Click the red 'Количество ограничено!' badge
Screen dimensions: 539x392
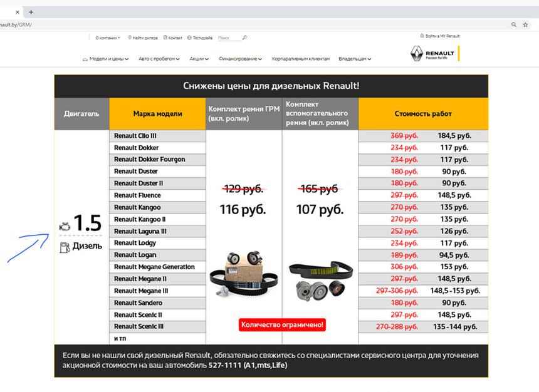point(282,324)
